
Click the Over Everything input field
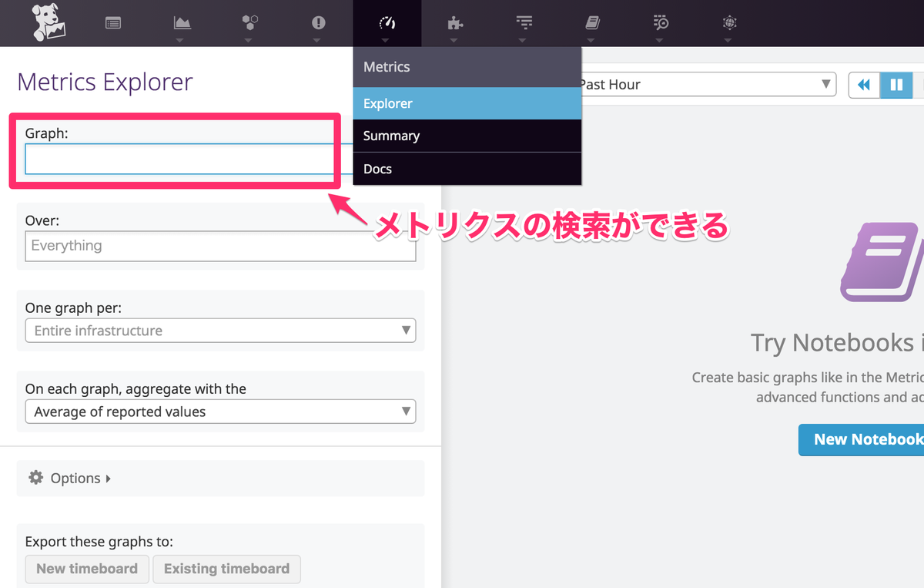coord(220,246)
